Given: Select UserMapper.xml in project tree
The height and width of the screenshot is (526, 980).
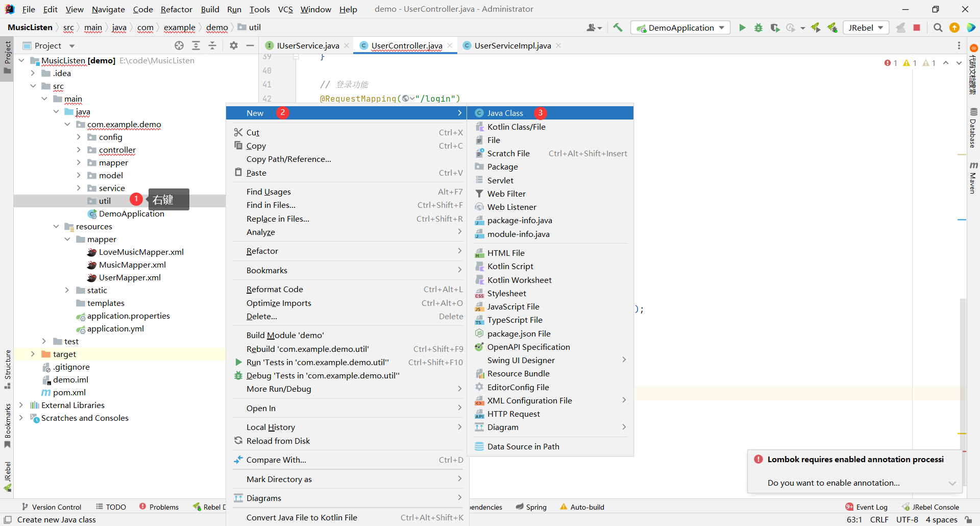Looking at the screenshot, I should pos(130,277).
